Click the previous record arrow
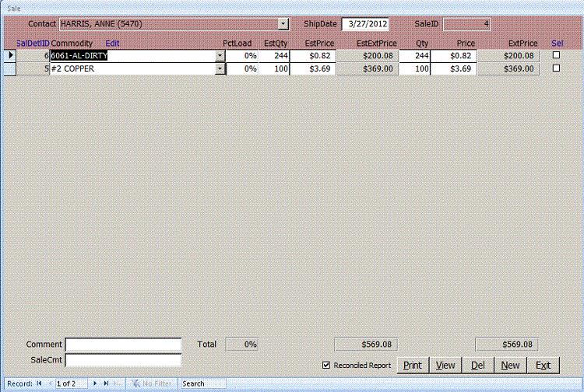The width and height of the screenshot is (584, 392). [49, 383]
